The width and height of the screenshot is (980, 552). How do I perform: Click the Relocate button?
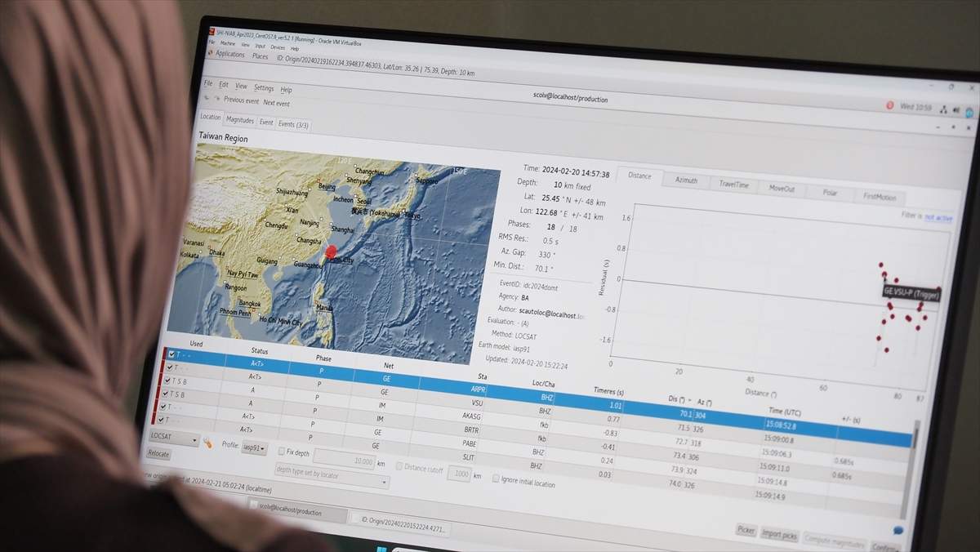(159, 454)
